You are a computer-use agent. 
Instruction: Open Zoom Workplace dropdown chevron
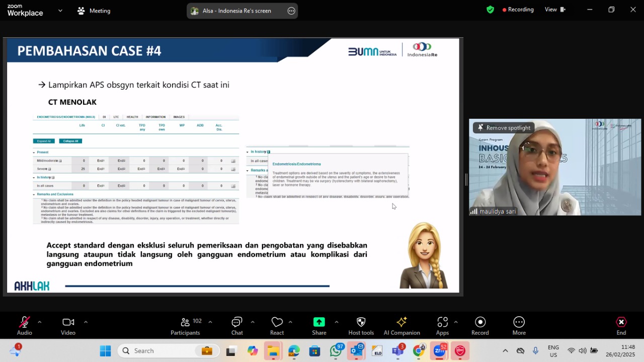60,10
